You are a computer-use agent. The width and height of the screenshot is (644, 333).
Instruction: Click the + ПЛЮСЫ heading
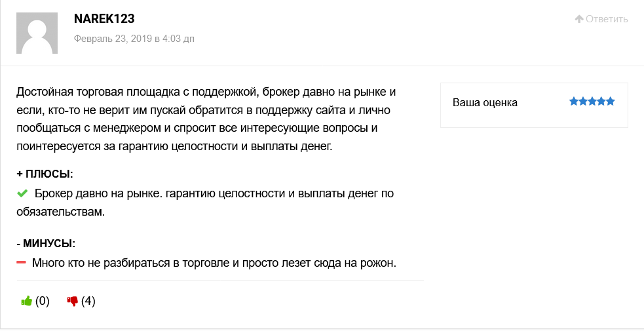(x=45, y=174)
